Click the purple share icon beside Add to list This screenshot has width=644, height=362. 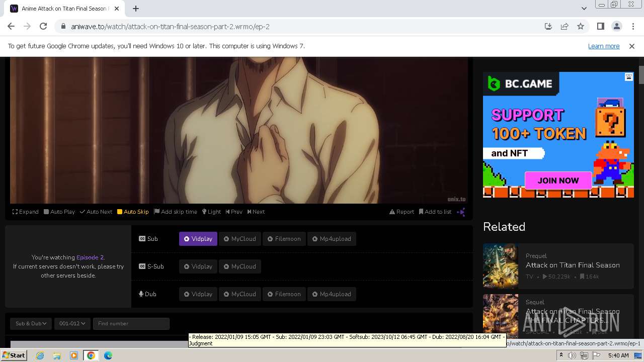(x=461, y=212)
